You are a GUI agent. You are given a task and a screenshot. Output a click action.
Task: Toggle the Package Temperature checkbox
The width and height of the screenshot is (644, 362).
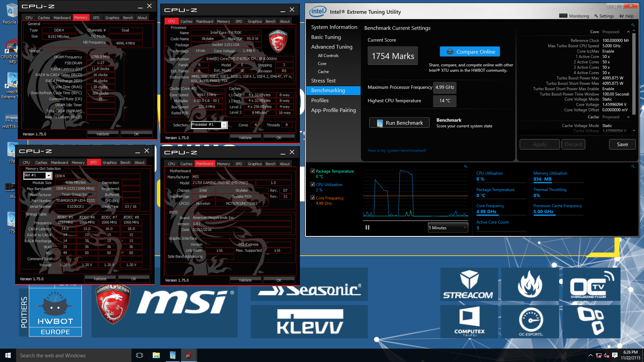[x=313, y=171]
